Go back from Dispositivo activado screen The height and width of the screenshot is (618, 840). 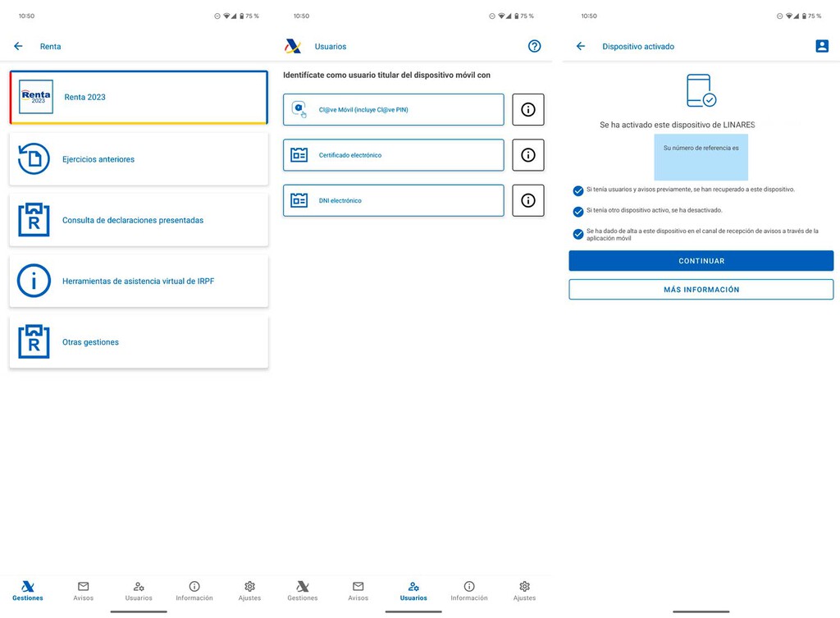pyautogui.click(x=581, y=46)
